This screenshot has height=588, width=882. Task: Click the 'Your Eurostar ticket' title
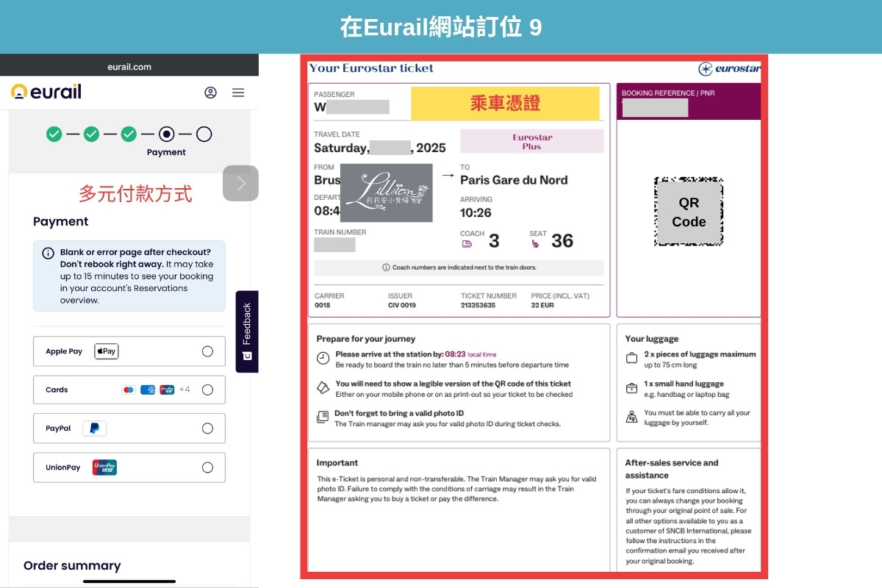click(x=371, y=68)
